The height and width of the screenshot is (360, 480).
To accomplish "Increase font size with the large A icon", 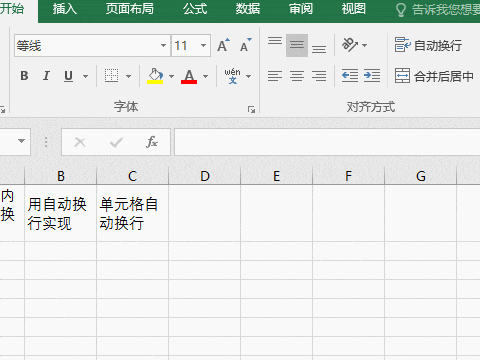I will [223, 45].
